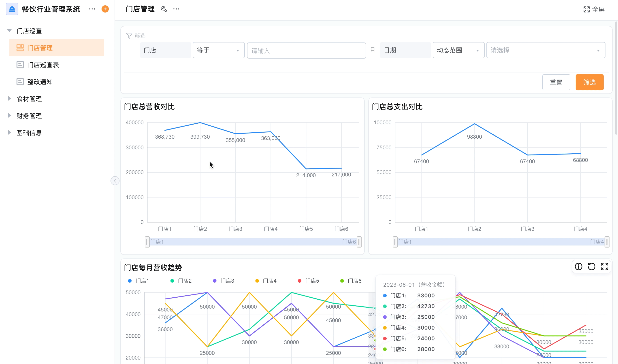
Task: Select the 食材管理 menu label
Action: pyautogui.click(x=29, y=99)
